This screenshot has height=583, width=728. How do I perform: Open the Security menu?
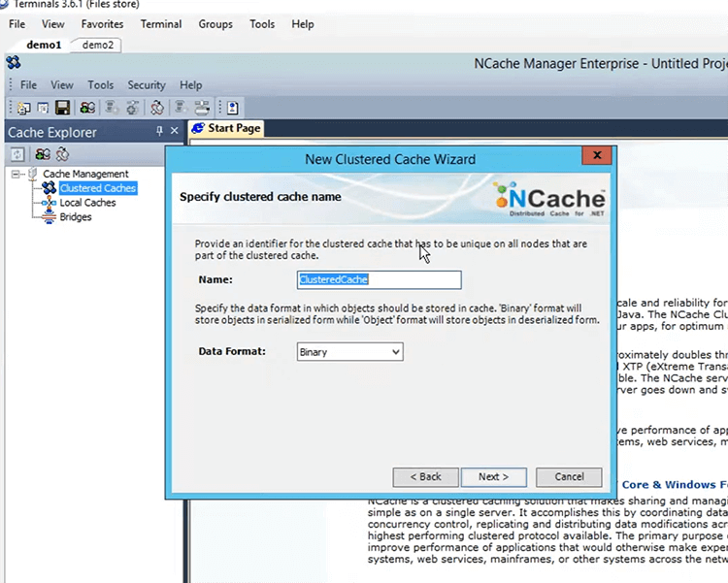point(147,85)
